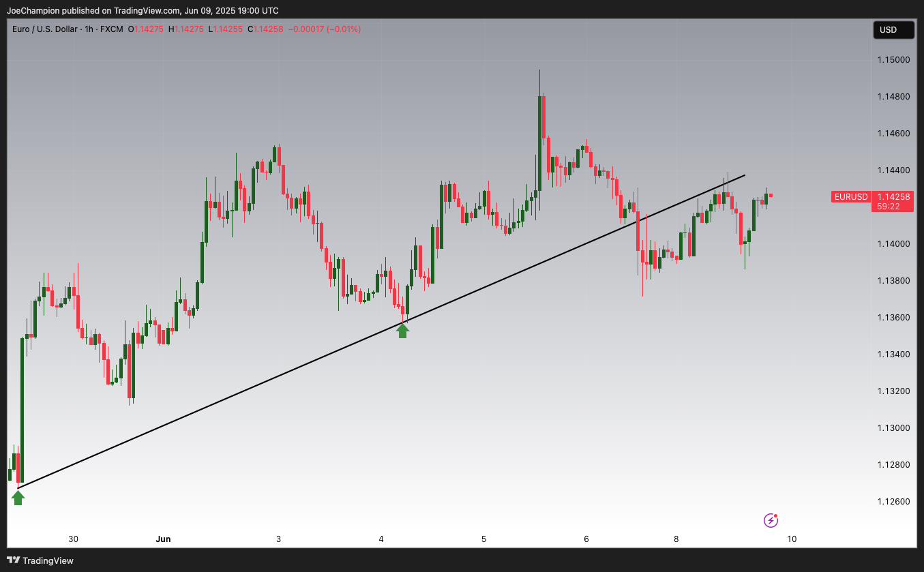The image size is (924, 572).
Task: Click the 1.13600 price axis label
Action: 893,318
